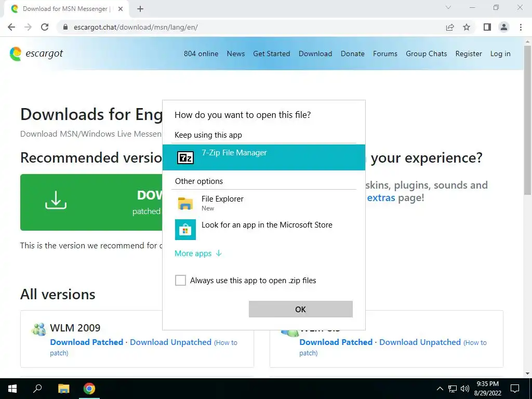Image resolution: width=532 pixels, height=399 pixels.
Task: Click the escargot logo
Action: (36, 54)
